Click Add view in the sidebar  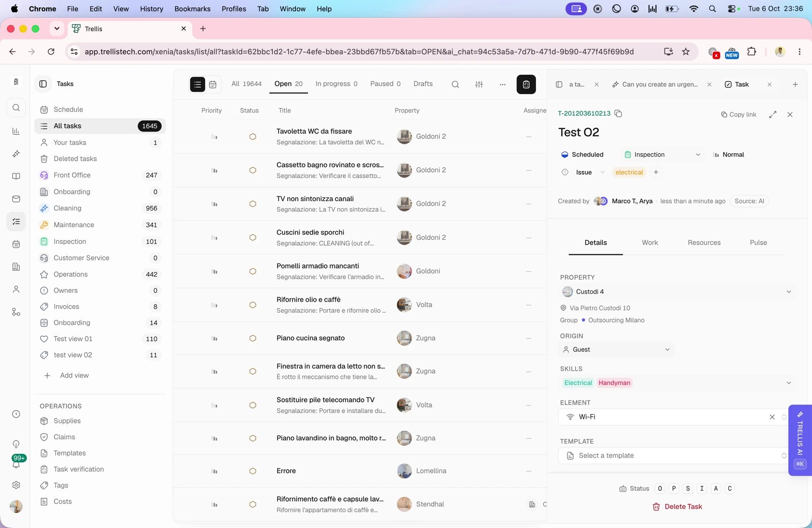click(x=66, y=375)
